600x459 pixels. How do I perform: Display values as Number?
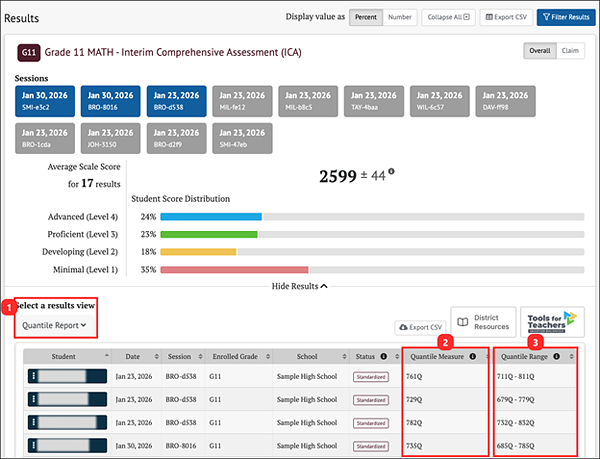coord(400,17)
